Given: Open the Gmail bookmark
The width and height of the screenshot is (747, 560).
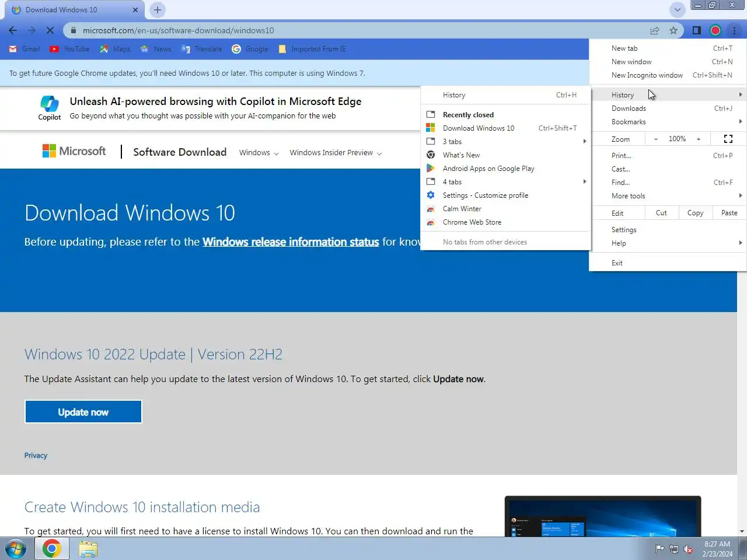Looking at the screenshot, I should 25,49.
